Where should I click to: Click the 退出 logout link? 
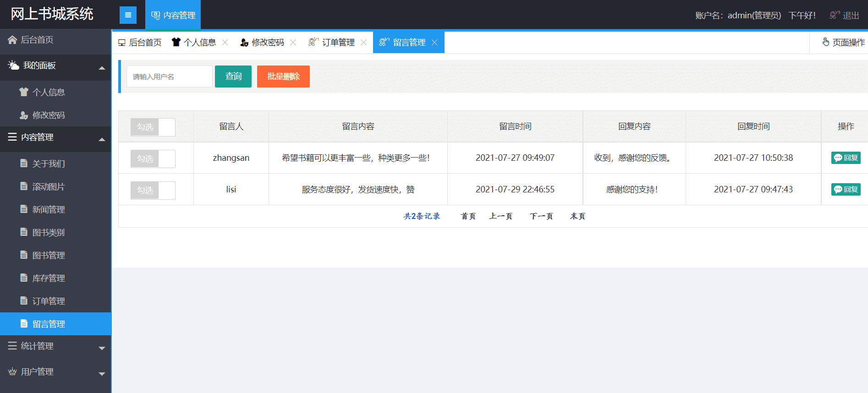851,16
